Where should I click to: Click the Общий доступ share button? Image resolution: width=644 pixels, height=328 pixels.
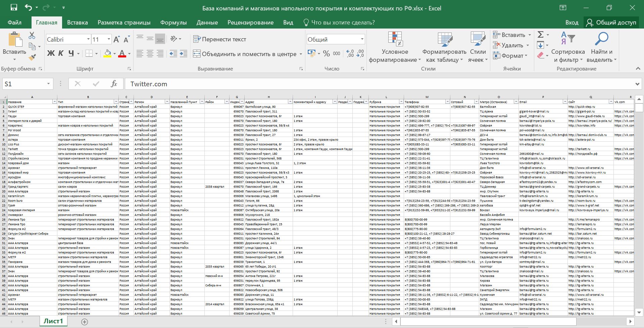point(611,22)
